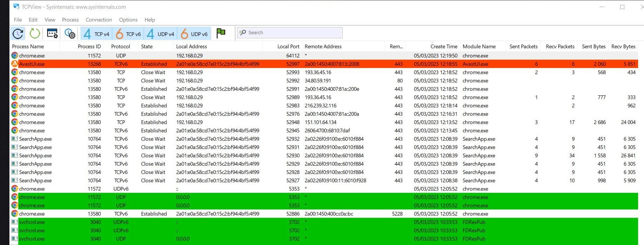This screenshot has width=644, height=245.
Task: Click create time 05/03/2023 12:19:50
Action: point(436,56)
